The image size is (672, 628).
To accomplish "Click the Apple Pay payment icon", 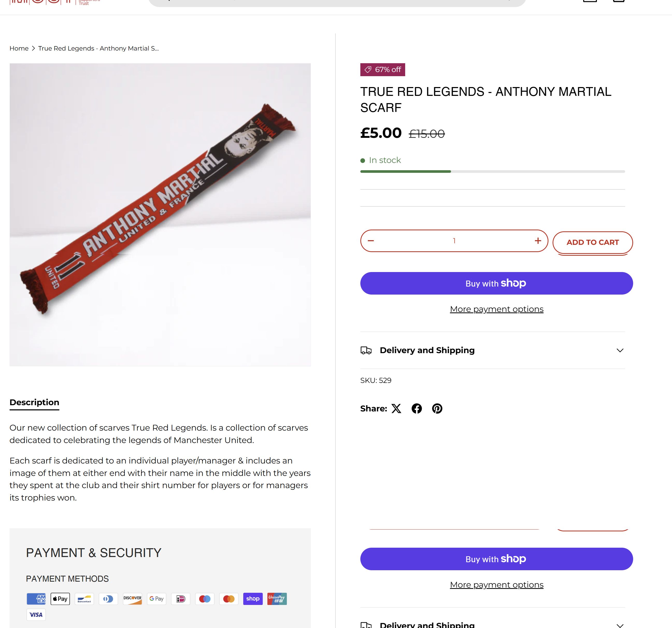I will (60, 599).
